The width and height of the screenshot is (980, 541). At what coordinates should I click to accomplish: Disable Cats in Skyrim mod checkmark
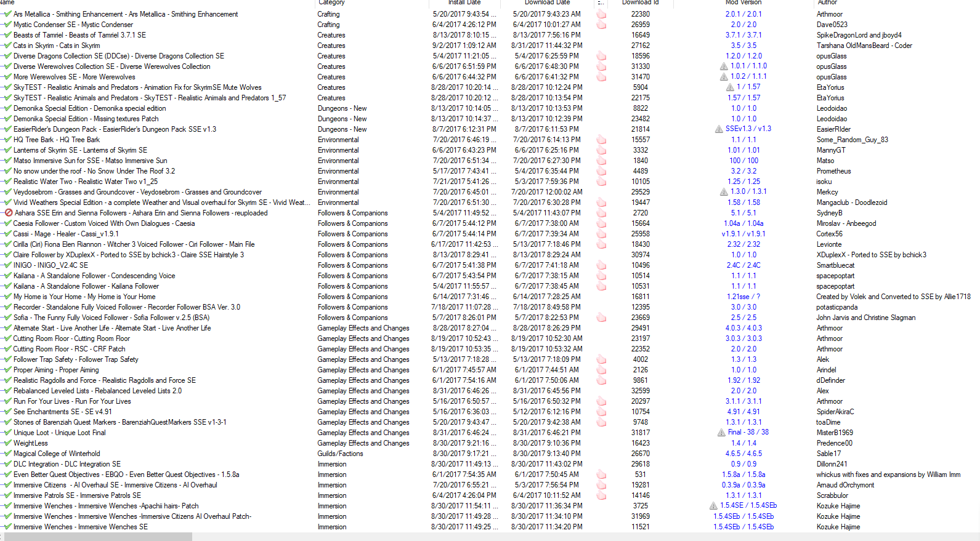pyautogui.click(x=7, y=46)
